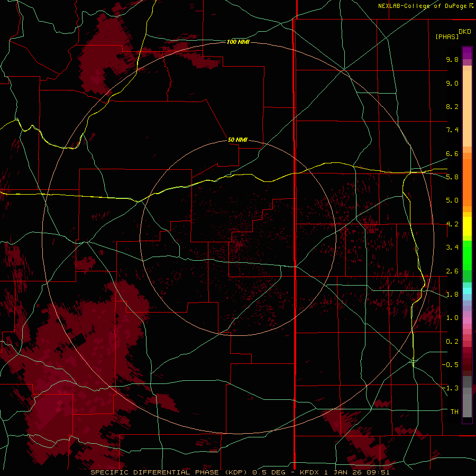Viewport: 476px width, 476px height.
Task: Click the 0.5 DEG elevation text
Action: (269, 472)
